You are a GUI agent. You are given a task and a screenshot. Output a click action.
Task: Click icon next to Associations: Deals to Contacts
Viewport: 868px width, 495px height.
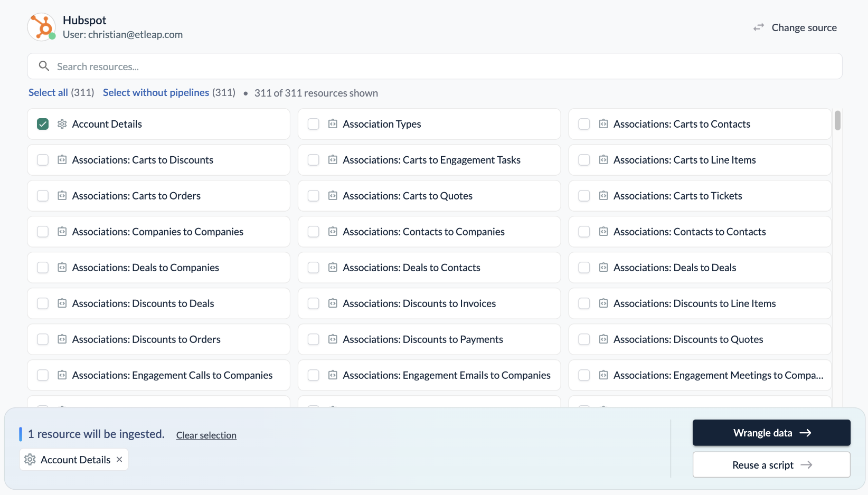[x=333, y=268]
